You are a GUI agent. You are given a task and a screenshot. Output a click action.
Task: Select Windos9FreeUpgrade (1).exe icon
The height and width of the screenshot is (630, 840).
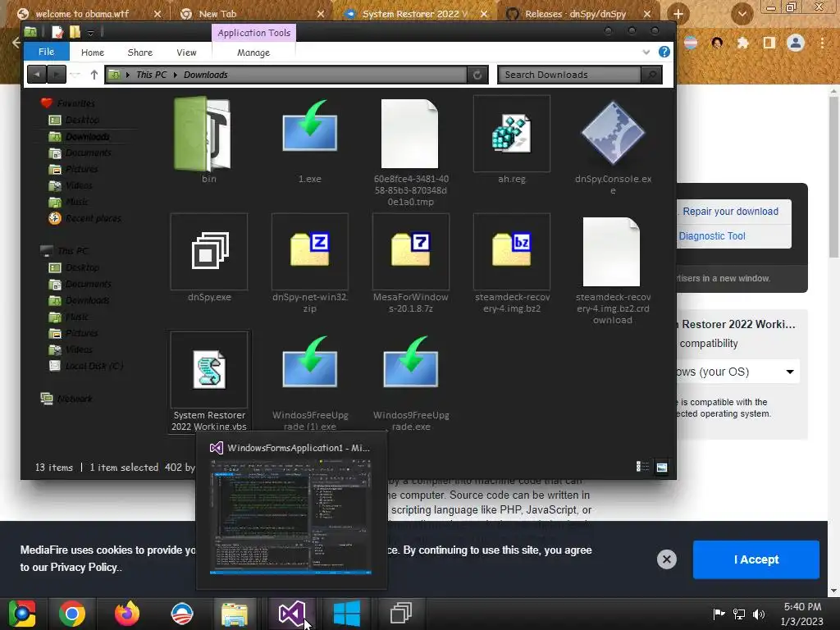(310, 362)
